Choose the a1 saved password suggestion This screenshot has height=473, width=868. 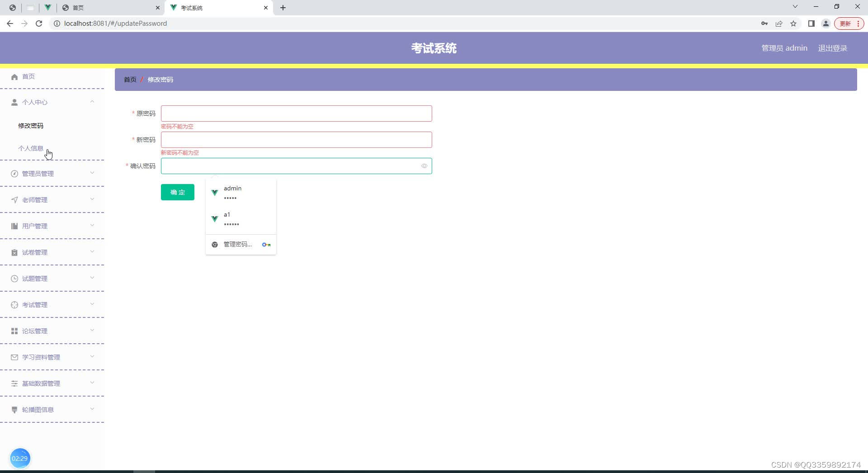pos(241,219)
